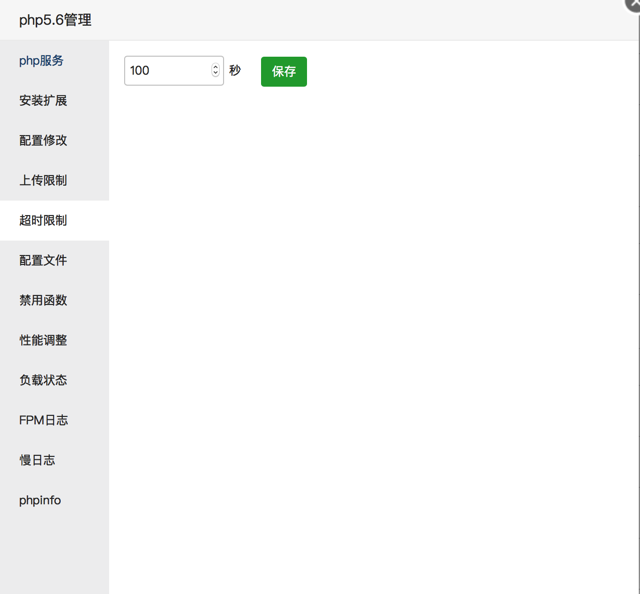View the 负载状态 tab

[54, 380]
